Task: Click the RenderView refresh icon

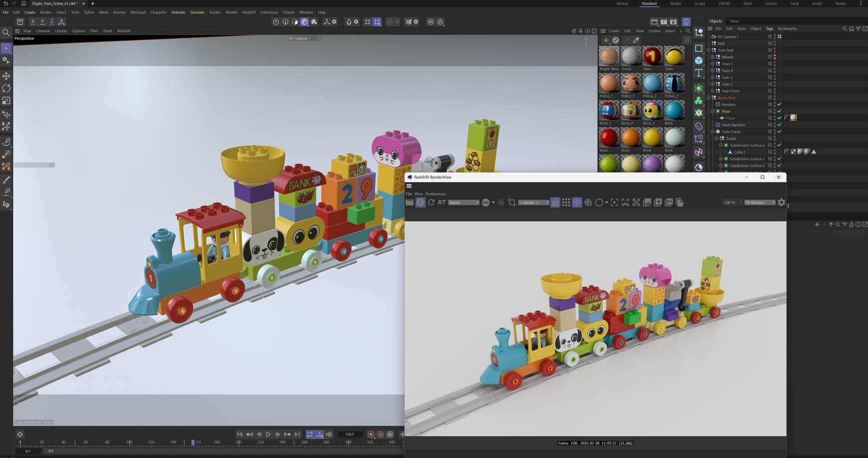Action: pos(431,202)
